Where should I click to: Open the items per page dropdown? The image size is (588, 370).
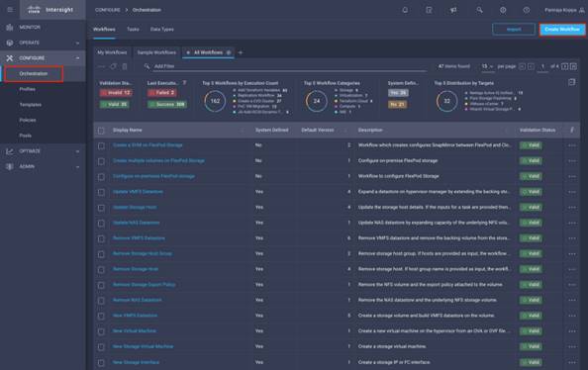point(487,66)
